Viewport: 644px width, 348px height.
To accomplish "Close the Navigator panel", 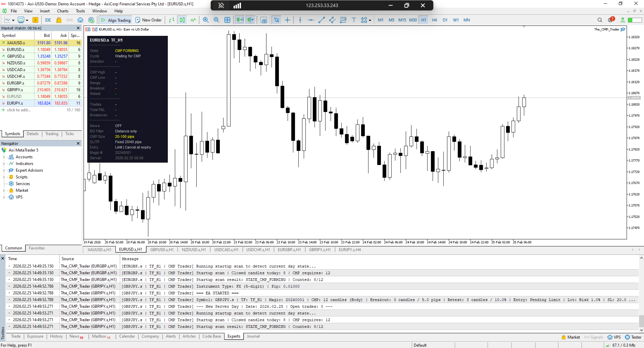I will tap(78, 143).
